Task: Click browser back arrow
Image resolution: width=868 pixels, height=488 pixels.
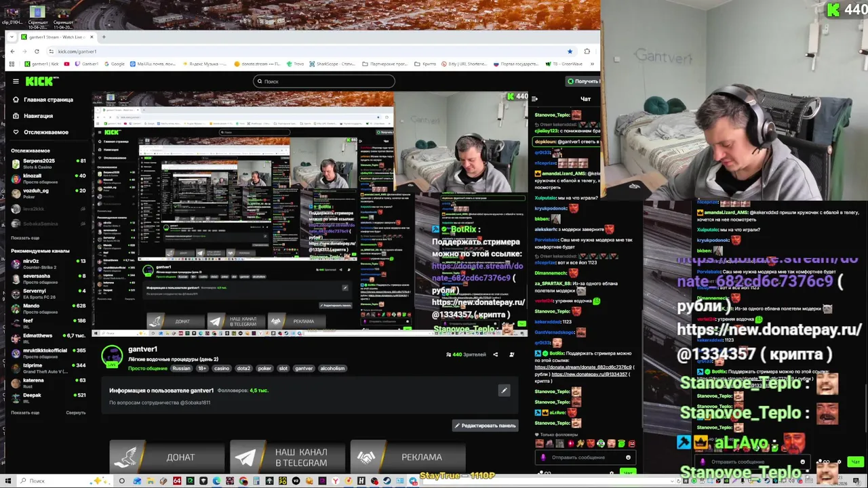Action: 12,52
